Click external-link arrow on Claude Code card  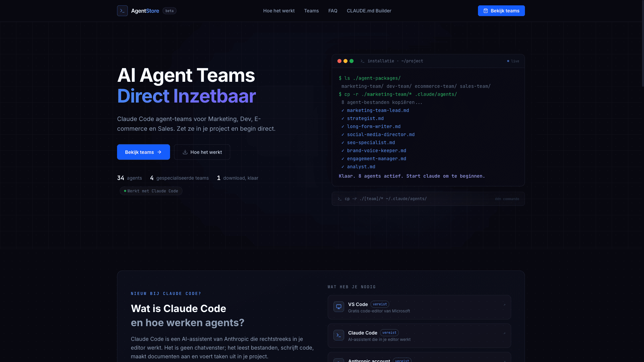[x=504, y=333]
